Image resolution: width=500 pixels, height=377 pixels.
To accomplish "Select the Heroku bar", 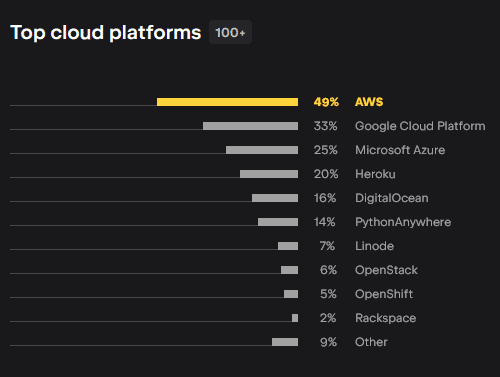I will [x=269, y=174].
